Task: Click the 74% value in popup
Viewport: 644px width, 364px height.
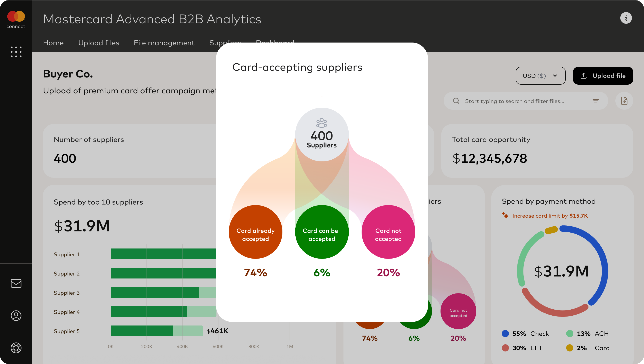Action: tap(256, 272)
